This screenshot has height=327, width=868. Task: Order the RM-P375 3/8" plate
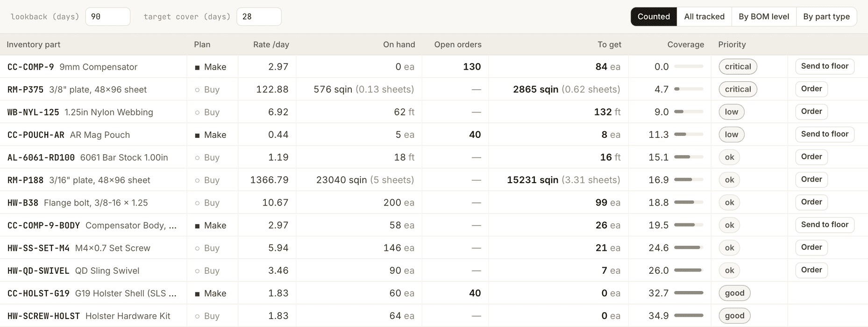[811, 89]
